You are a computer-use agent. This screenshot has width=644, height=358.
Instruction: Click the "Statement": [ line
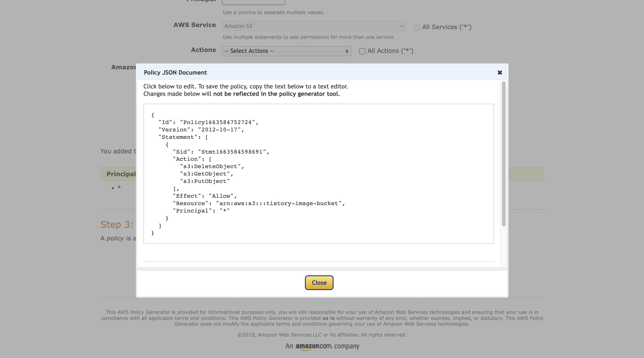[x=183, y=137]
